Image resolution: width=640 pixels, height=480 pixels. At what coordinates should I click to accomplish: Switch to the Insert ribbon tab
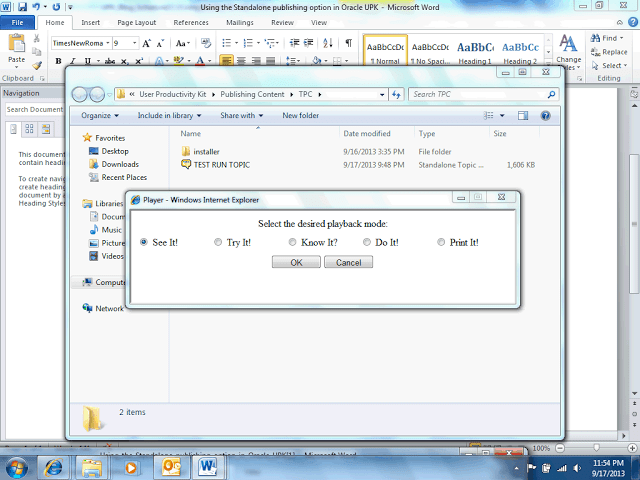point(90,22)
